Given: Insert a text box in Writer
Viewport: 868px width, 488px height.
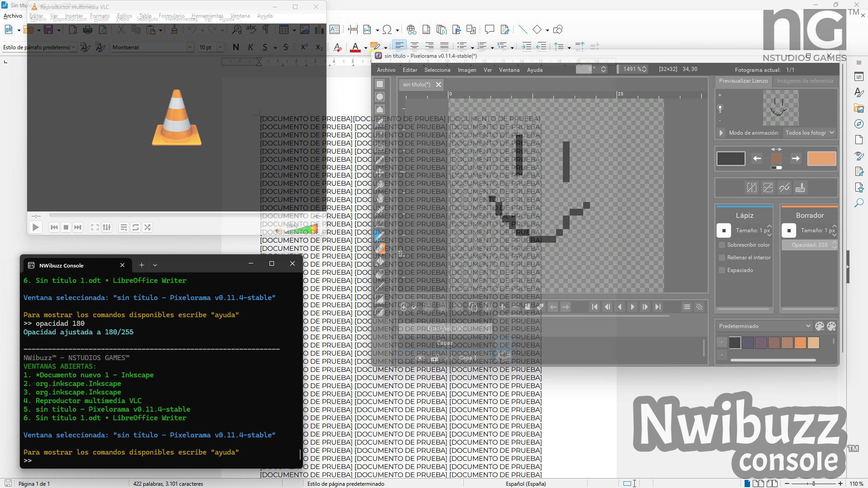Looking at the screenshot, I should 335,30.
